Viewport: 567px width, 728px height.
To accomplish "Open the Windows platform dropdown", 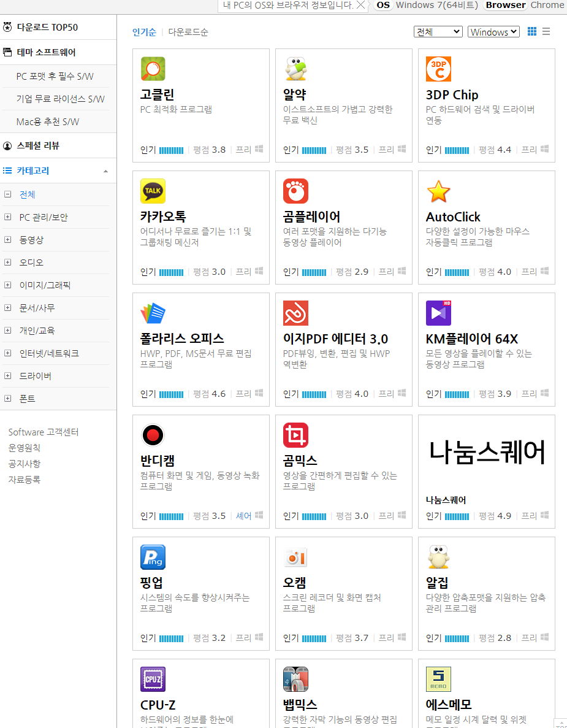I will tap(493, 31).
